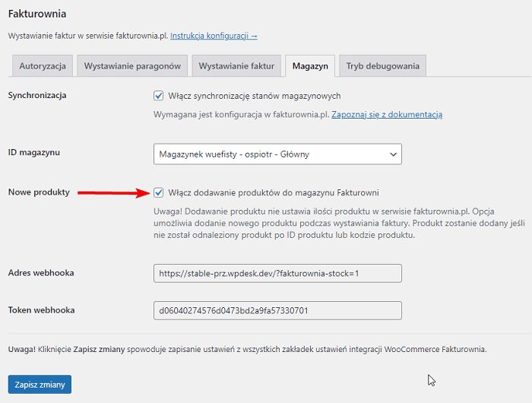The width and height of the screenshot is (532, 403).
Task: Click the 'Włącz synchronizację stanów magazynowych' text
Action: (x=255, y=96)
